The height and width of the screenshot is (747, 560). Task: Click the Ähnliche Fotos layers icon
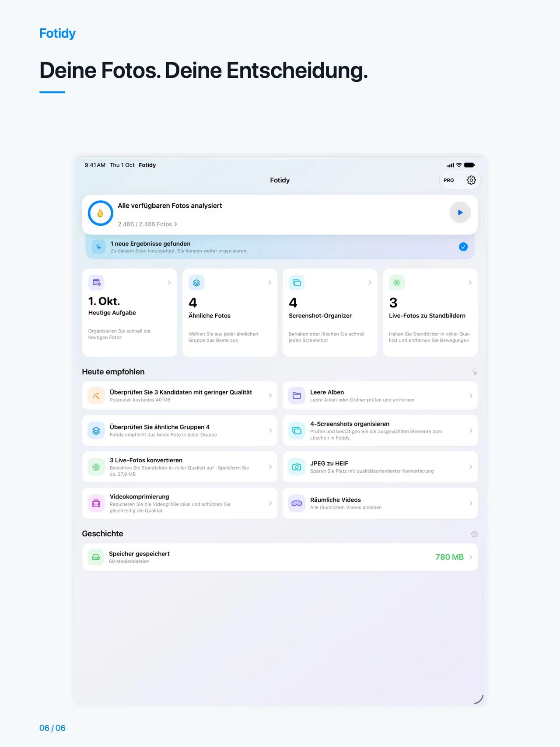point(196,283)
